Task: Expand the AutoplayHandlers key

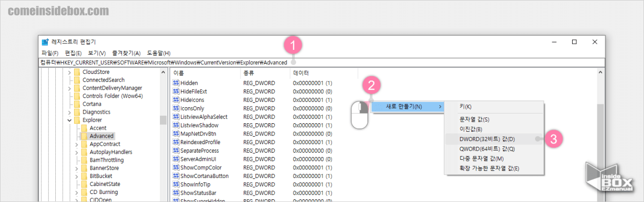Action: [x=76, y=152]
